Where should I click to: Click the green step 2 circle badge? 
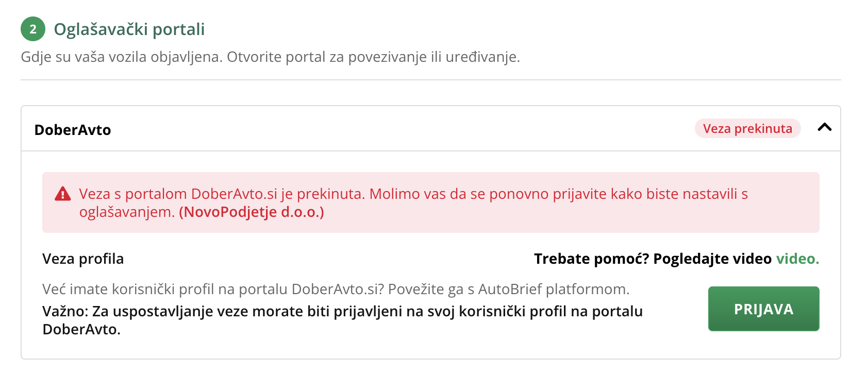pyautogui.click(x=33, y=29)
